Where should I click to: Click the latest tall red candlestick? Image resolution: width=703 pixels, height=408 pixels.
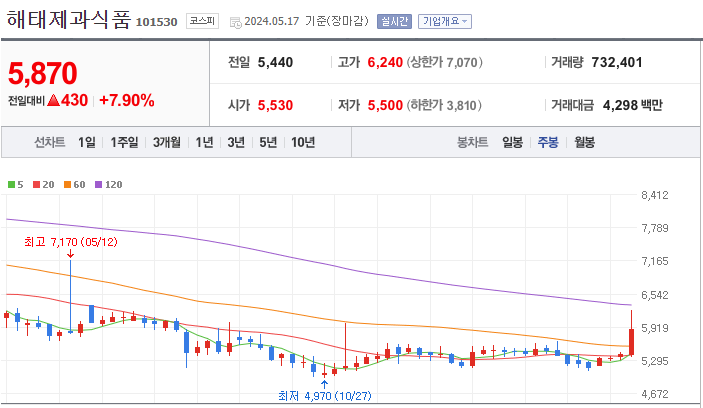(631, 342)
